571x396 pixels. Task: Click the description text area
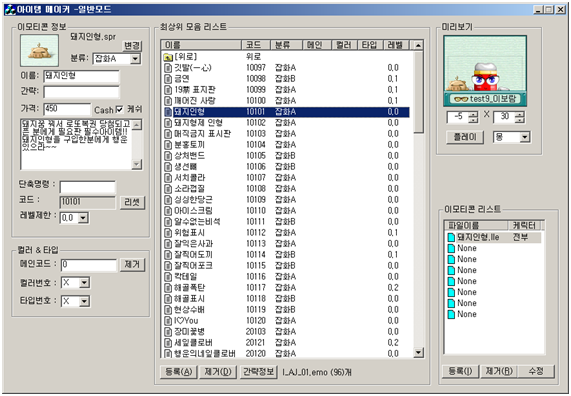pos(76,144)
